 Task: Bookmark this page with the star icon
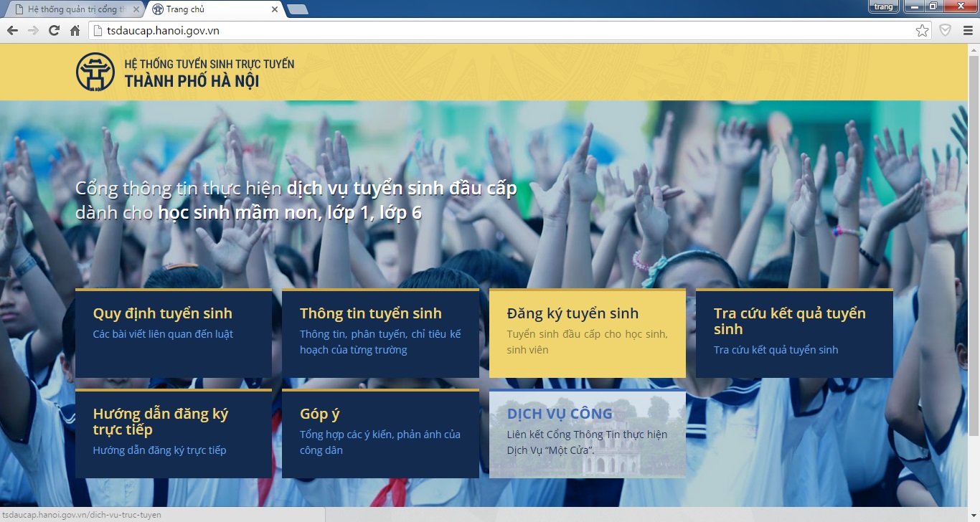[922, 30]
